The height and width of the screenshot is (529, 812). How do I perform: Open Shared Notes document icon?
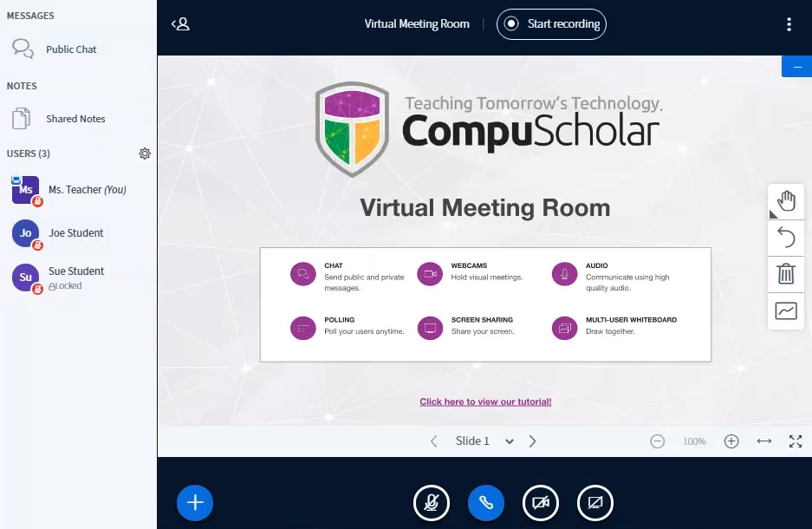tap(22, 119)
